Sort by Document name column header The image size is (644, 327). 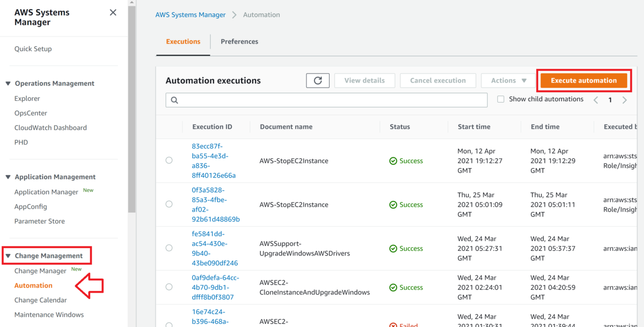pyautogui.click(x=286, y=127)
